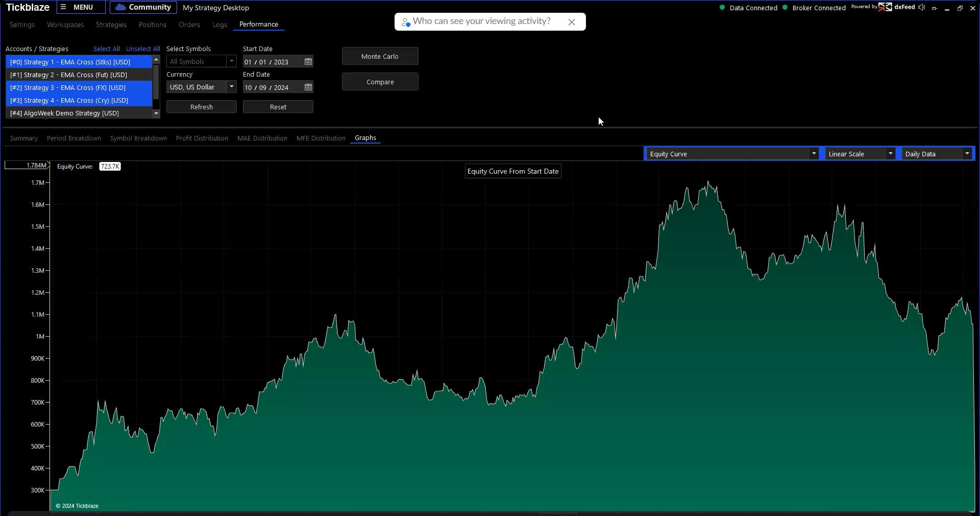The width and height of the screenshot is (980, 516).
Task: Expand the Currency dropdown
Action: pyautogui.click(x=231, y=87)
